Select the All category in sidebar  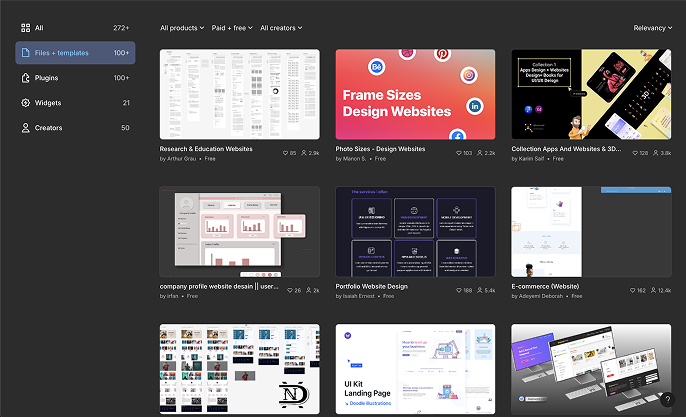pyautogui.click(x=75, y=28)
